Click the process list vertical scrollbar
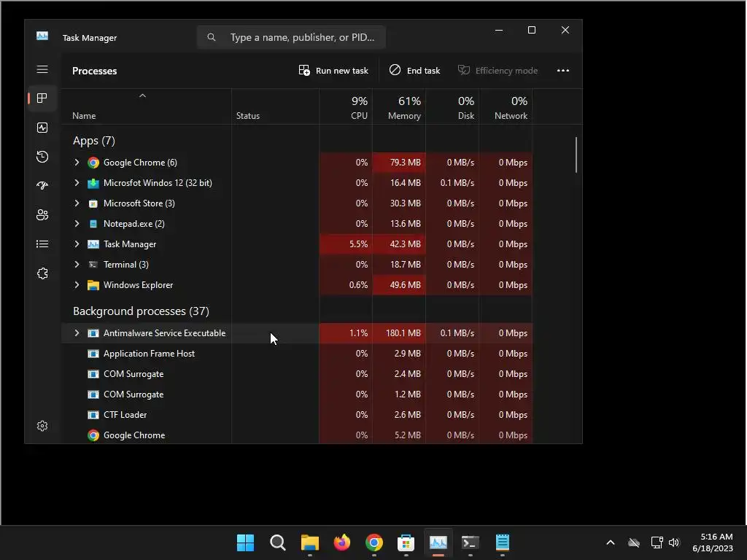 pos(576,155)
